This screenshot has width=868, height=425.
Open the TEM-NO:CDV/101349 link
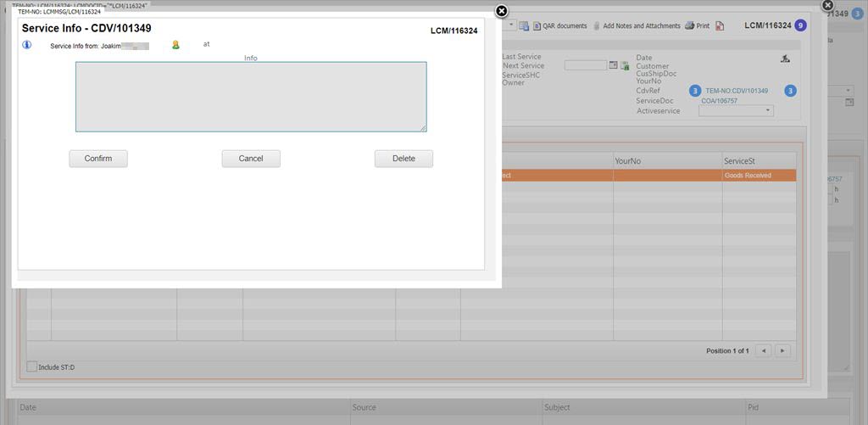tap(737, 91)
